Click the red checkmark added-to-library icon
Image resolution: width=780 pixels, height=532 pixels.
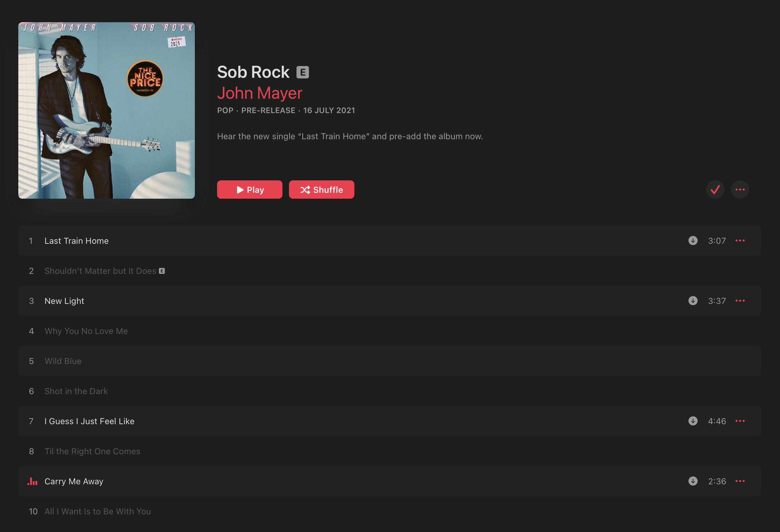point(715,190)
